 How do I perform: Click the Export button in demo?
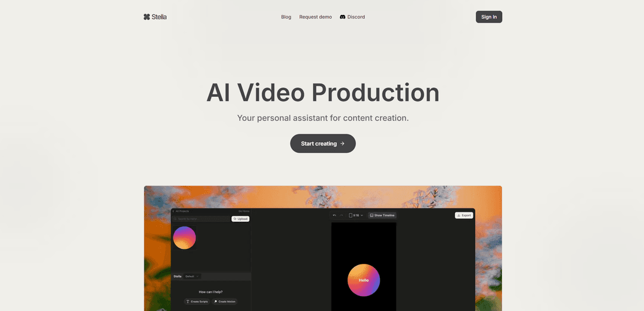coord(464,215)
